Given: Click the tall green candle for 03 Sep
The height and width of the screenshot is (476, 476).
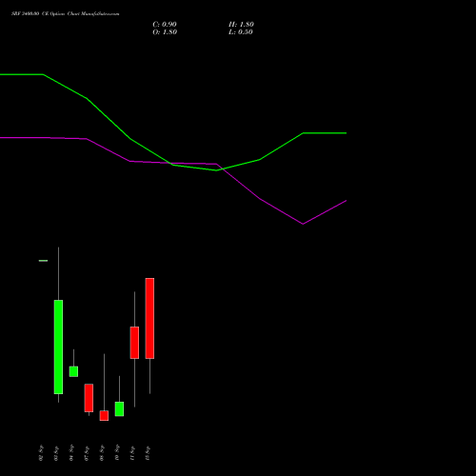Looking at the screenshot, I should click(x=58, y=347).
